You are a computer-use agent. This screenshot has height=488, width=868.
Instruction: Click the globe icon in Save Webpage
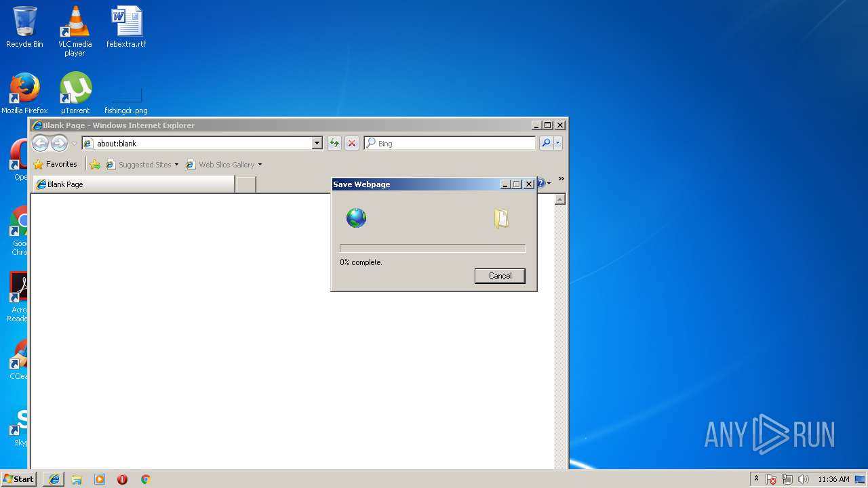(356, 218)
